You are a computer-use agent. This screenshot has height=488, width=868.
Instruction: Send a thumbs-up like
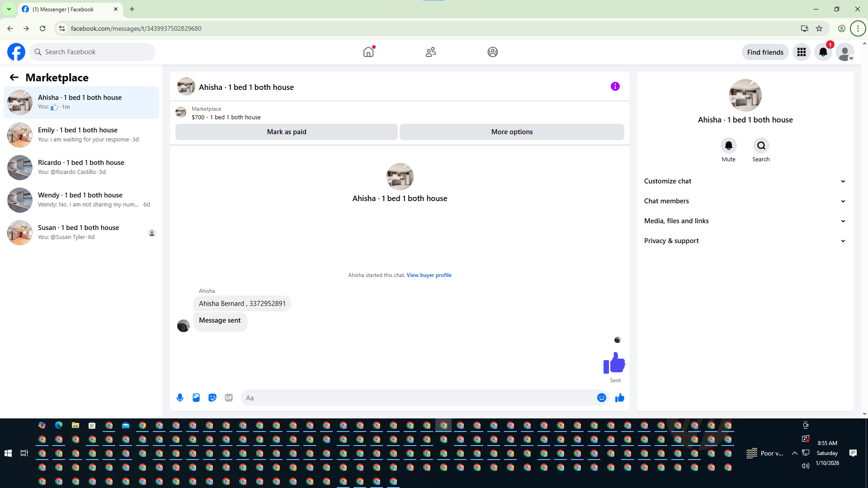[620, 398]
